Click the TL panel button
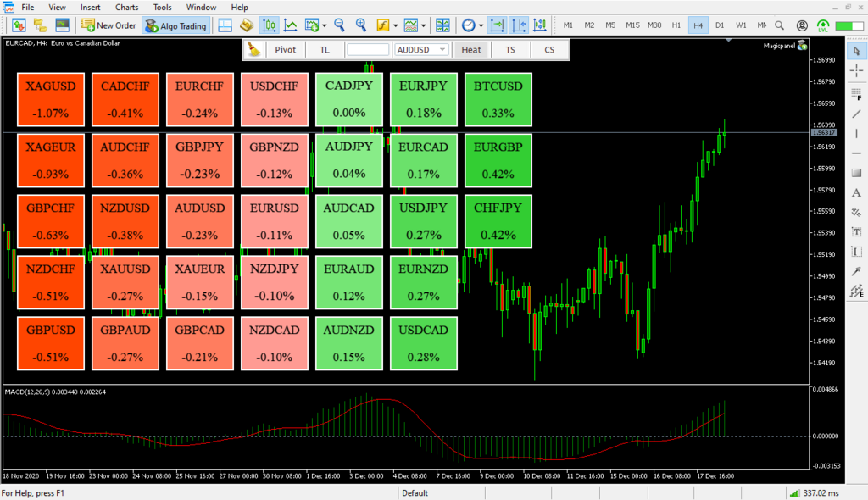 click(x=325, y=49)
